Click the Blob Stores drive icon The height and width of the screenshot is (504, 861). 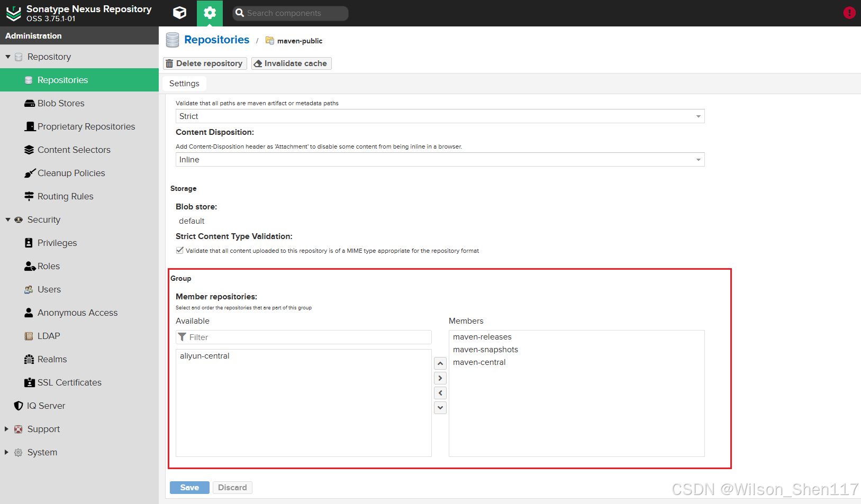(30, 103)
